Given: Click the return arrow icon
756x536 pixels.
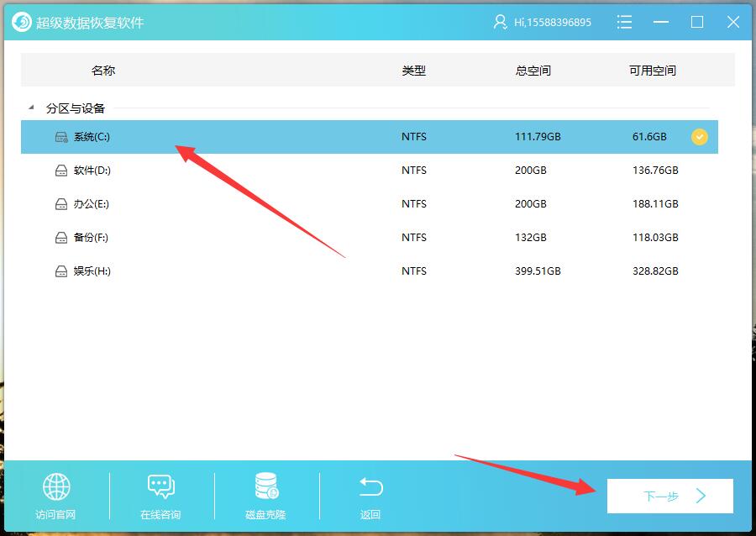Looking at the screenshot, I should point(370,486).
